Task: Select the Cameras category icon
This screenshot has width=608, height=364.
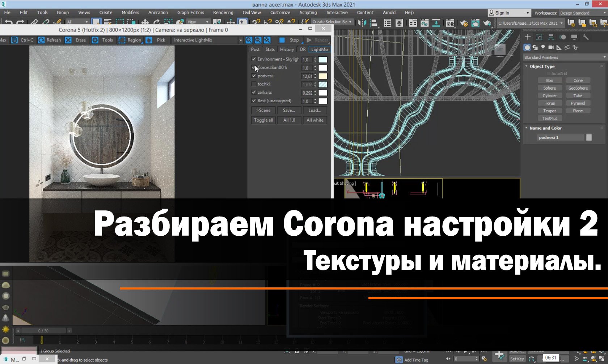Action: 551,47
